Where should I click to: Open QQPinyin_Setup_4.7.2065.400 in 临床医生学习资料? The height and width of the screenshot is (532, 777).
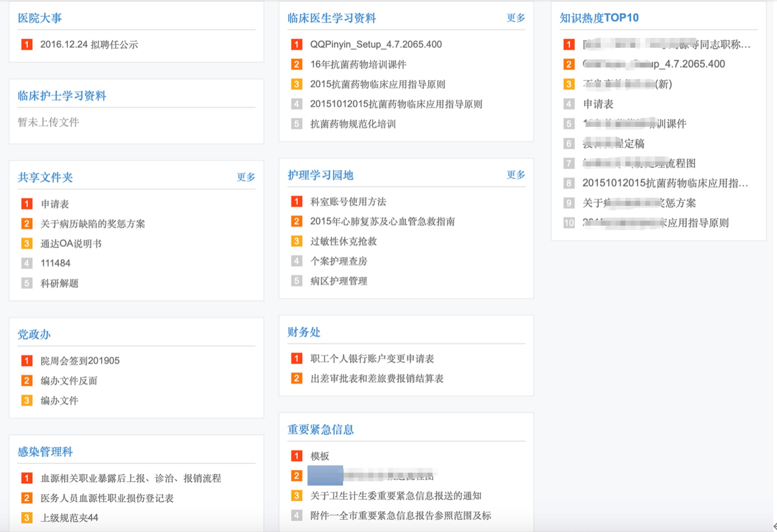376,44
